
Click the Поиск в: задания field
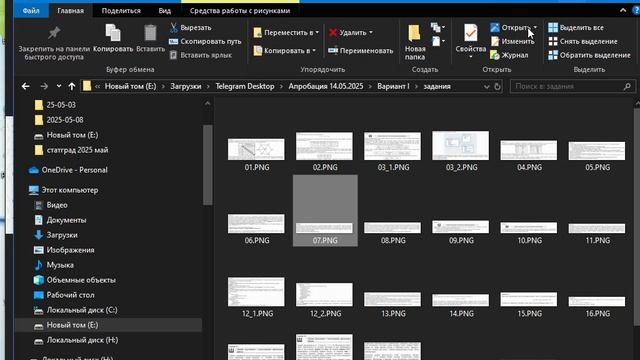pyautogui.click(x=572, y=86)
